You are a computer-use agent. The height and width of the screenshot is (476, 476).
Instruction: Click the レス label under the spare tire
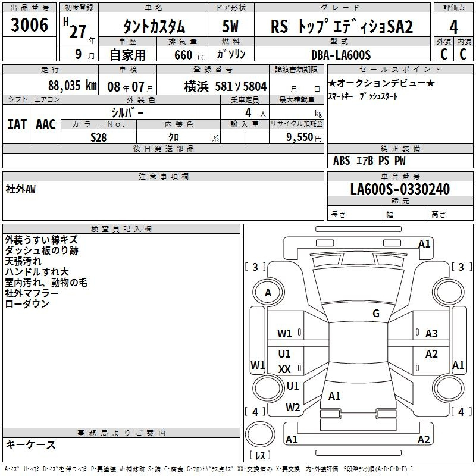tap(260, 455)
